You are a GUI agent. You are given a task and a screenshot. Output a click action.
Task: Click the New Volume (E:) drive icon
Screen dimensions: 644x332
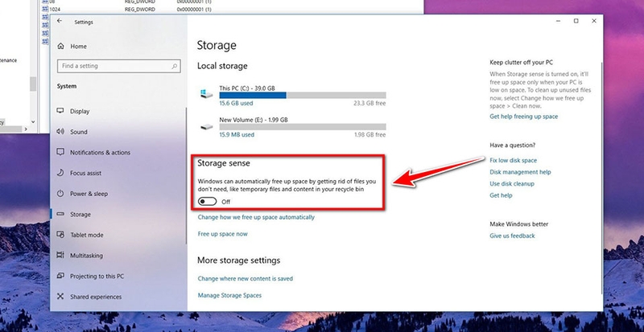point(206,126)
